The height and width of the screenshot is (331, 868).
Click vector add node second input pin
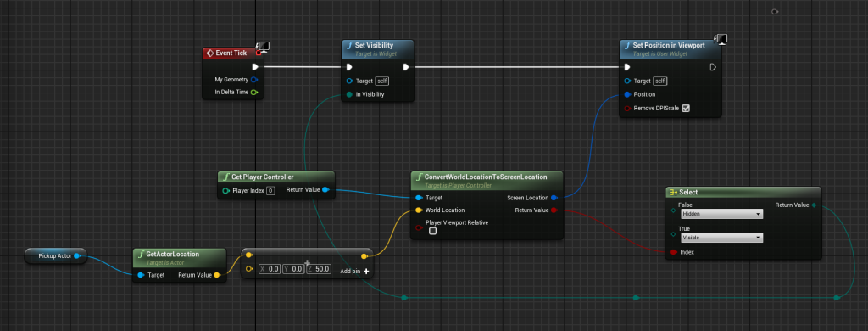(249, 269)
